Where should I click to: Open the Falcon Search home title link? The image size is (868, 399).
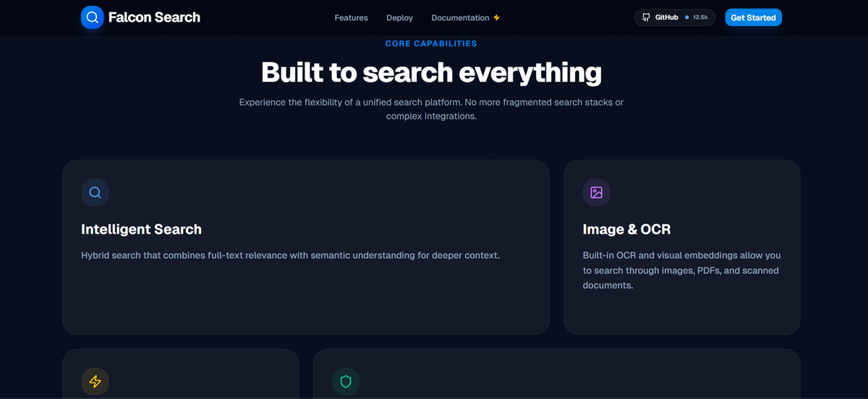[x=154, y=17]
